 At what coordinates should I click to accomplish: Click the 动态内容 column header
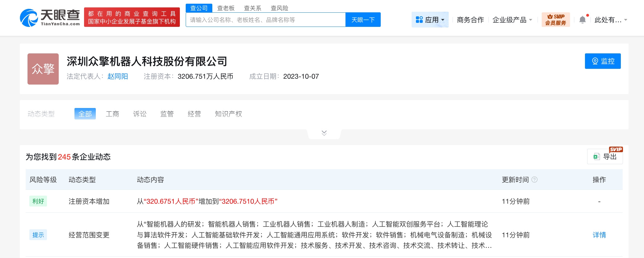(150, 180)
